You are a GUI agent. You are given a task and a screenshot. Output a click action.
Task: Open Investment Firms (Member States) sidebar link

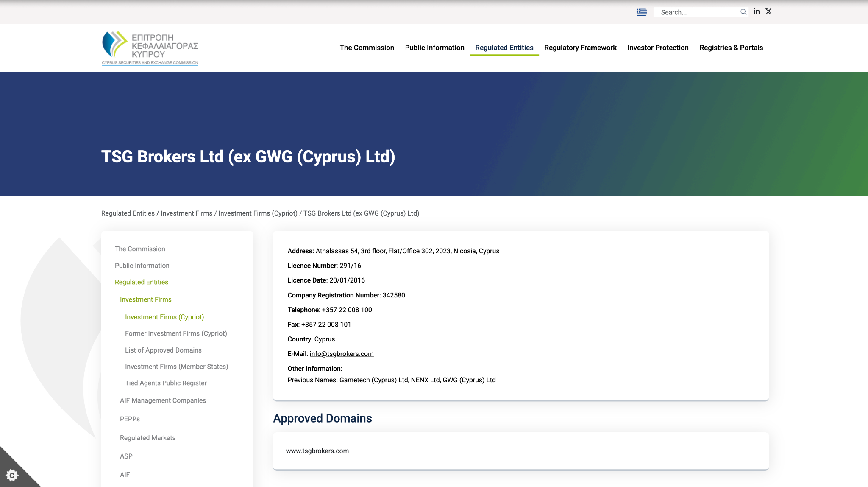(x=176, y=367)
